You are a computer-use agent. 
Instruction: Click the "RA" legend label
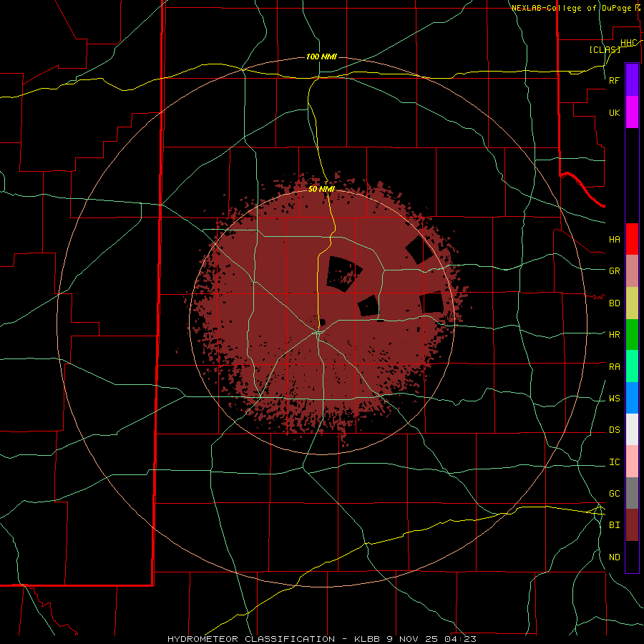coord(614,367)
